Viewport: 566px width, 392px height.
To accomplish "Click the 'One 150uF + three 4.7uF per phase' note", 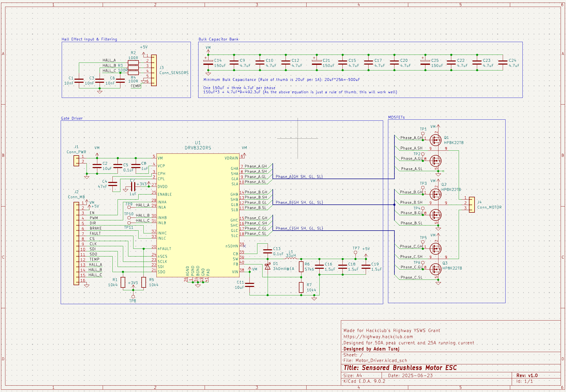I will click(x=239, y=88).
